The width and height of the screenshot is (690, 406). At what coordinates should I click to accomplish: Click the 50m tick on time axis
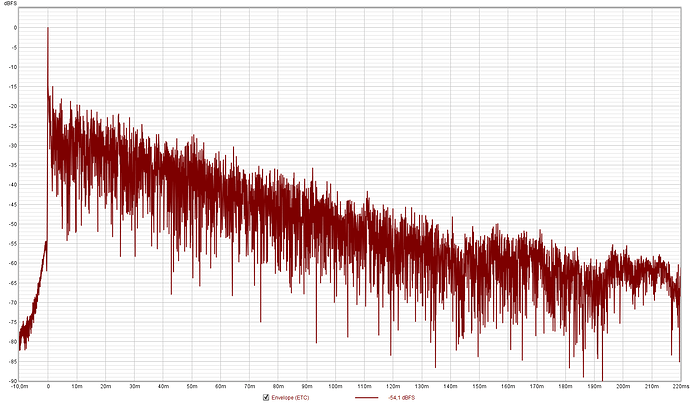pyautogui.click(x=192, y=386)
